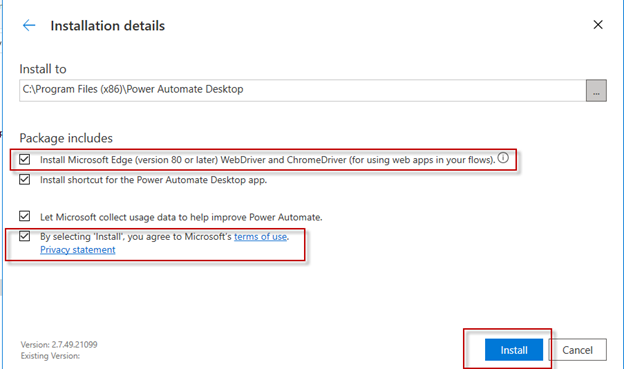Viewport: 624px width, 369px height.
Task: Toggle the terms of use agreement checkbox
Action: tap(25, 236)
